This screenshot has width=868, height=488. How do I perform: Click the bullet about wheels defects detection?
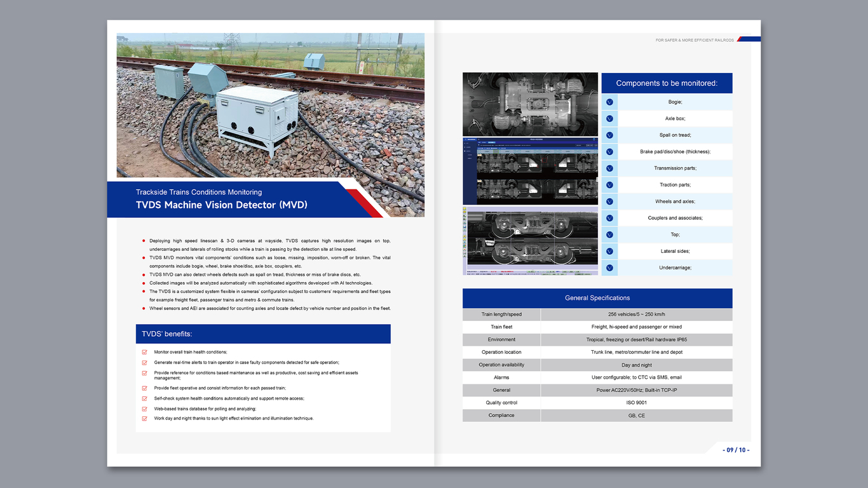pyautogui.click(x=255, y=274)
